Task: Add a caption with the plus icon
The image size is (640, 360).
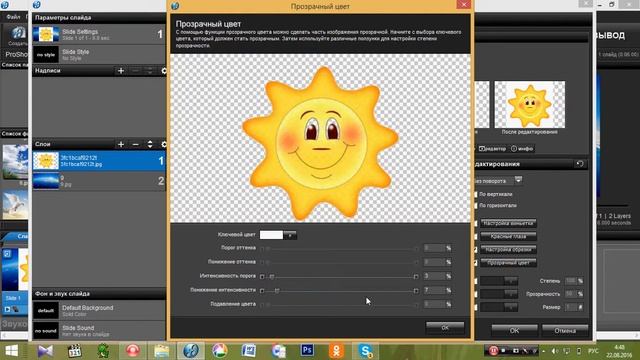Action: click(x=121, y=71)
